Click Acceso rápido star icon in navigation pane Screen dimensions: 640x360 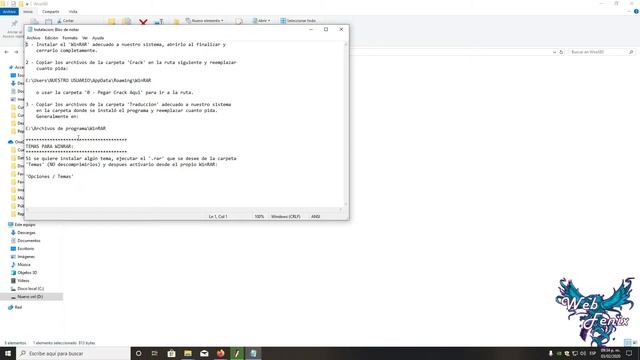pyautogui.click(x=11, y=67)
